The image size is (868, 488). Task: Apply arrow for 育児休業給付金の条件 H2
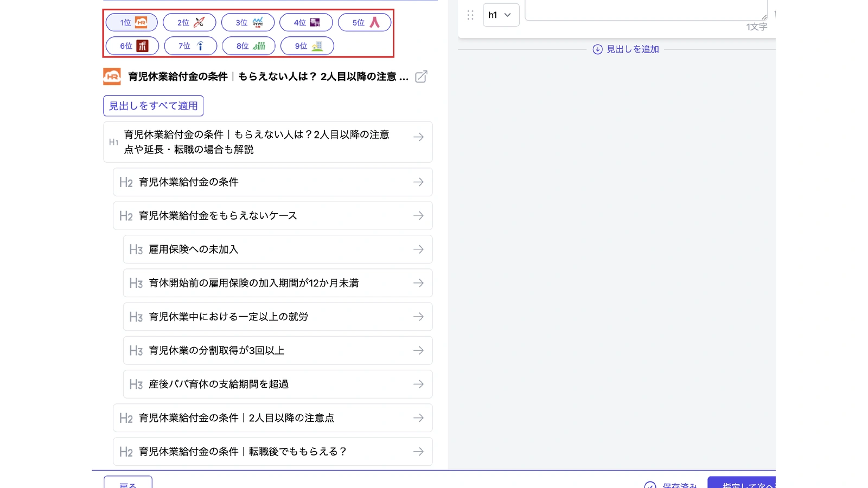(418, 182)
